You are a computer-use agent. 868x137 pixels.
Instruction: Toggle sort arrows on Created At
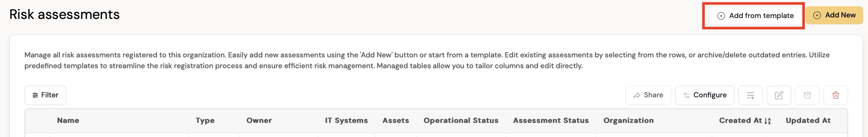pyautogui.click(x=768, y=121)
